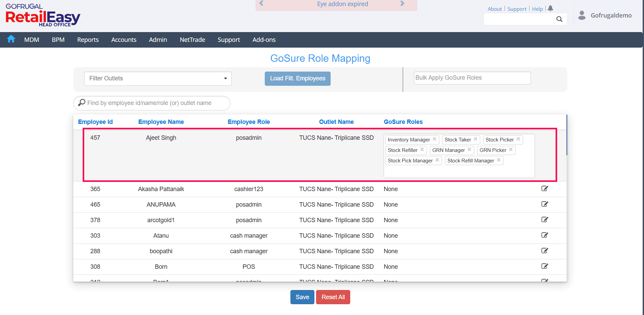Click the employee search input field
644x315 pixels.
152,103
